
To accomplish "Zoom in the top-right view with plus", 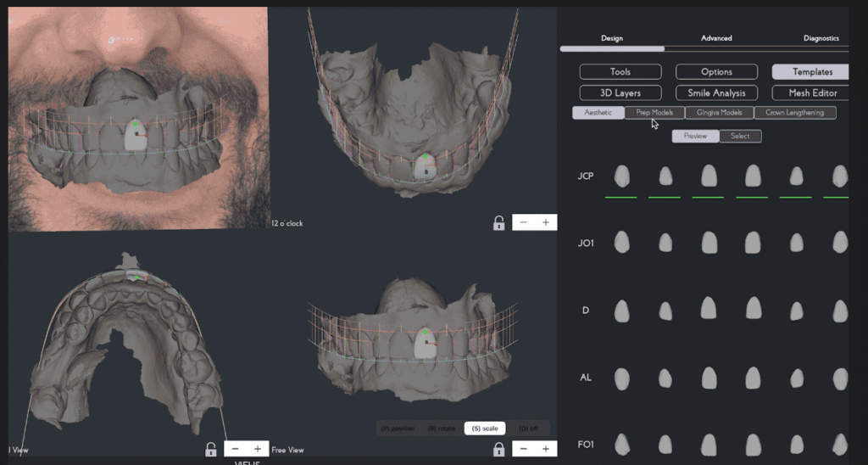I will [545, 222].
